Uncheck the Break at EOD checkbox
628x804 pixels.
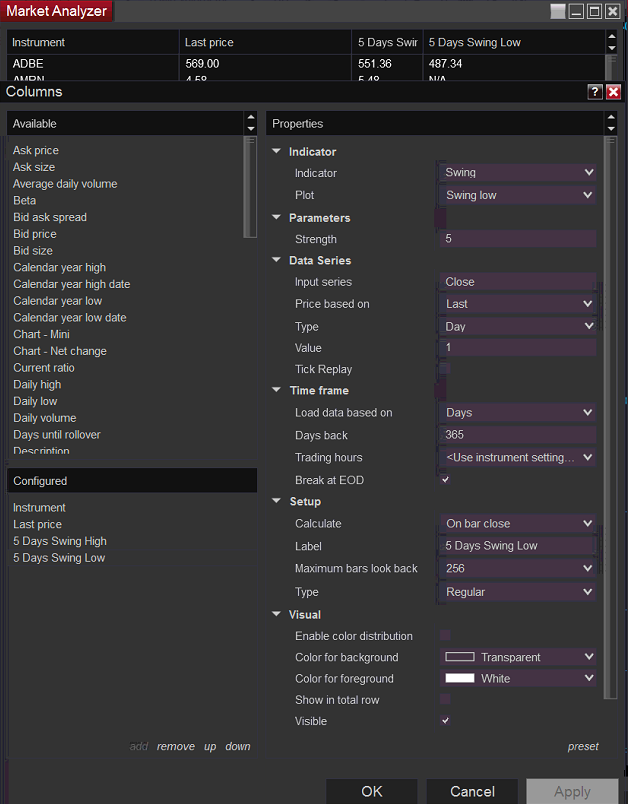445,480
